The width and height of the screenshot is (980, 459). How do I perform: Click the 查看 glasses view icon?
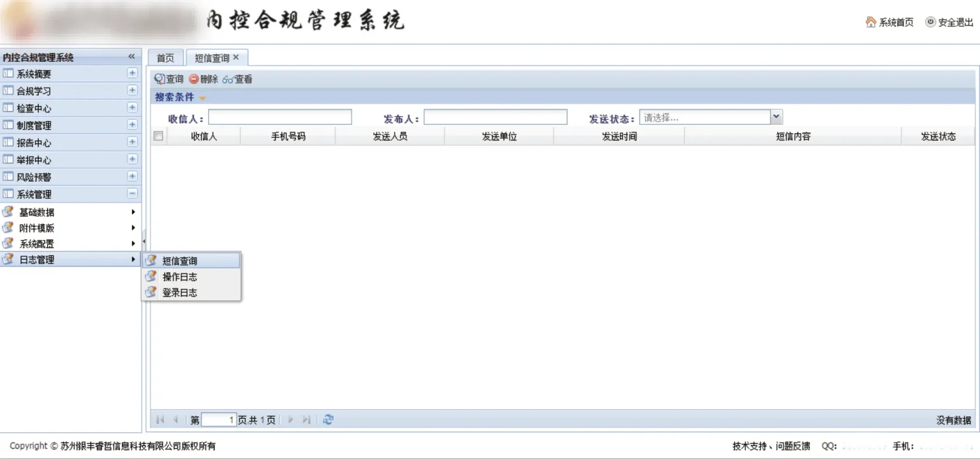[228, 80]
